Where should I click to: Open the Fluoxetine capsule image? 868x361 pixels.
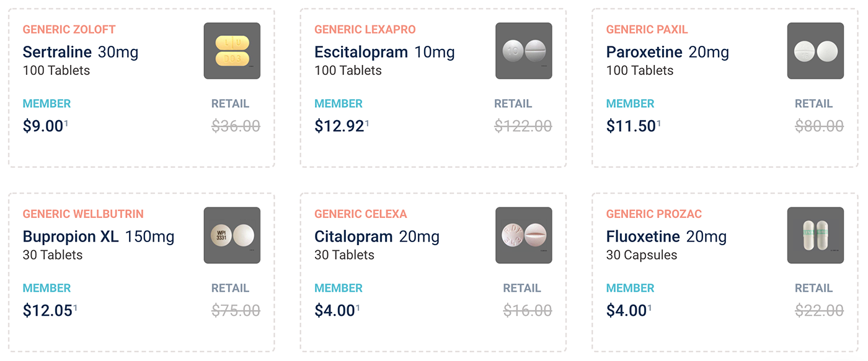[815, 235]
